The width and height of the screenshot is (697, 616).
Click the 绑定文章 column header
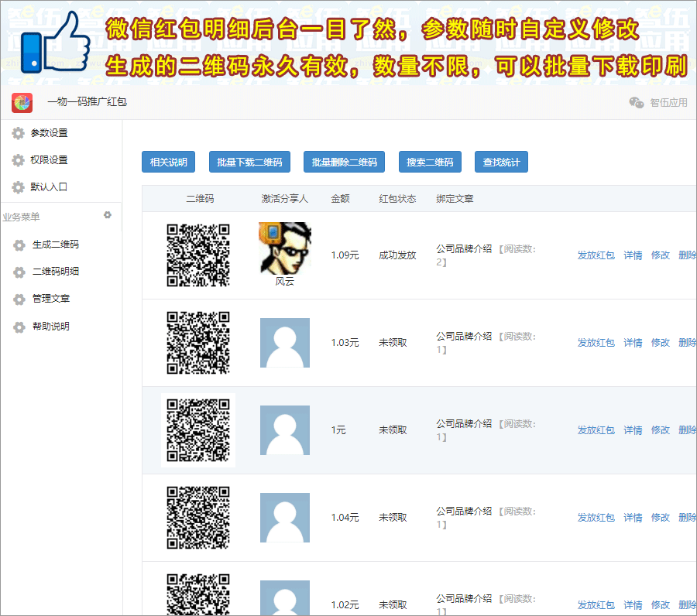click(455, 199)
